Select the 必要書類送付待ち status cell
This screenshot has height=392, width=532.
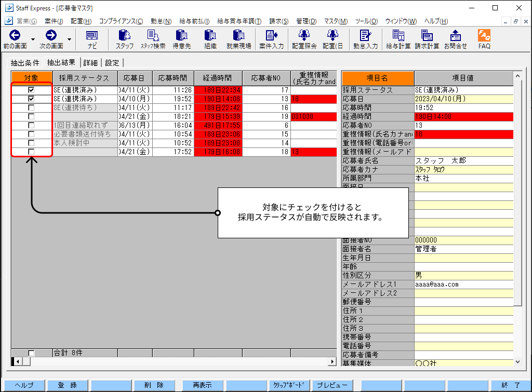coord(85,134)
